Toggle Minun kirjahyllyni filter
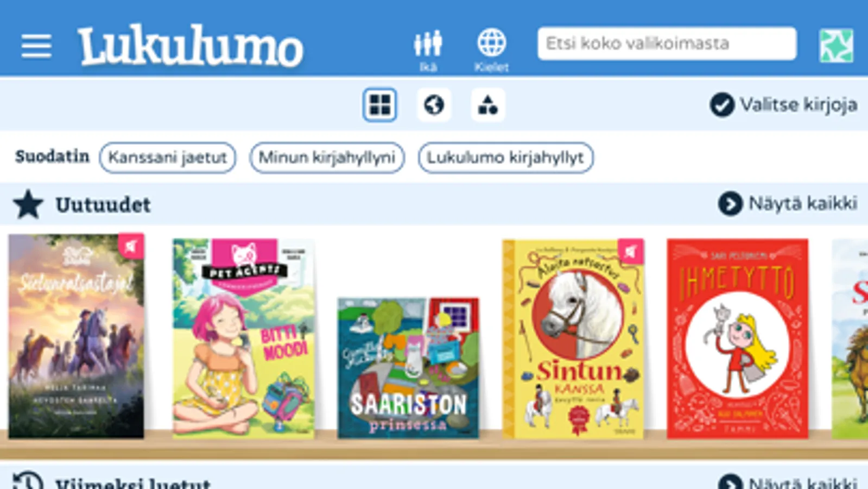 (x=327, y=158)
